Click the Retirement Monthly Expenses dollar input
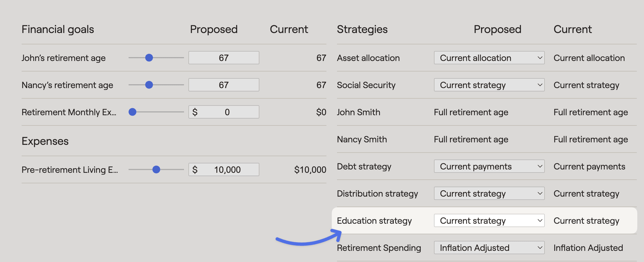This screenshot has height=262, width=644. pos(223,112)
